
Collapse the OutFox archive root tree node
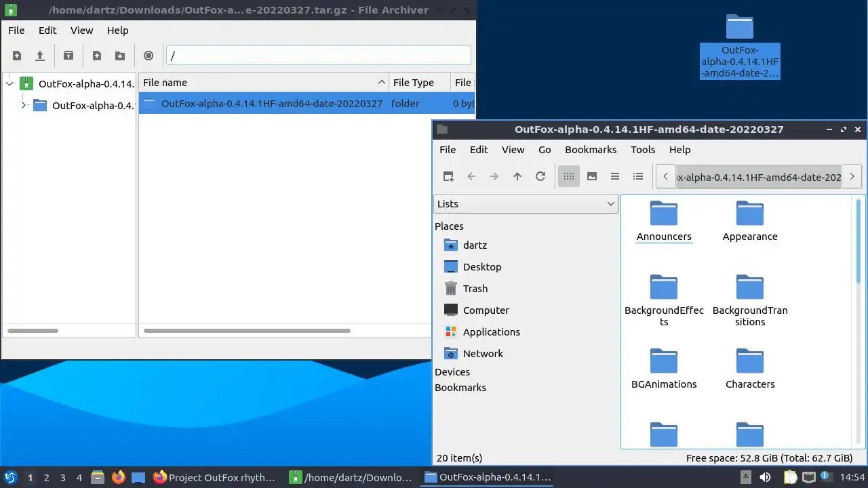9,84
